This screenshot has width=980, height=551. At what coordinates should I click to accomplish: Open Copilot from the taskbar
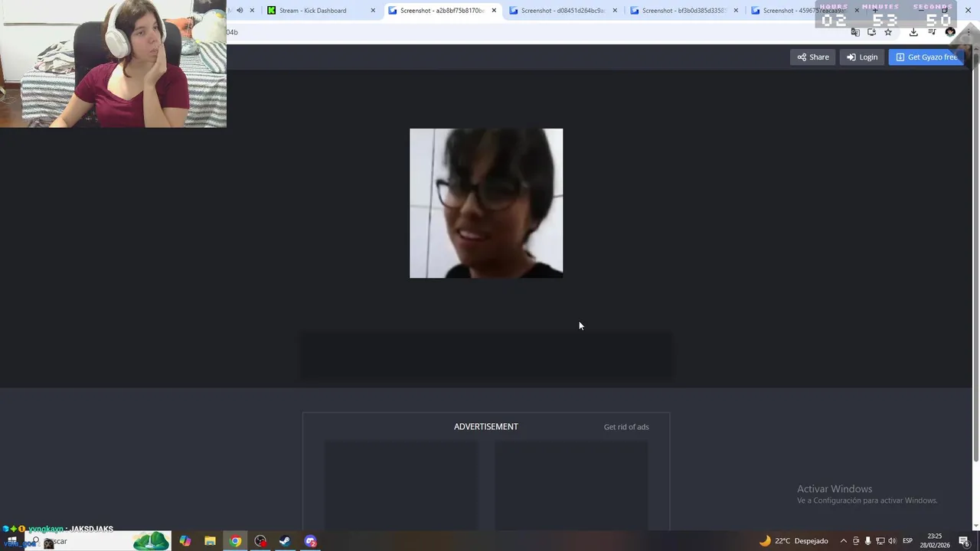click(x=185, y=541)
